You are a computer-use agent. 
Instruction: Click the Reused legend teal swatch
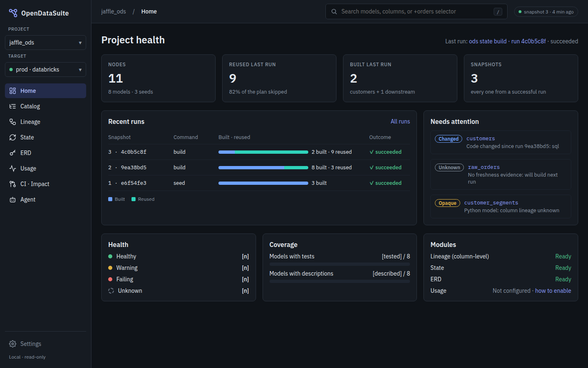tap(134, 199)
